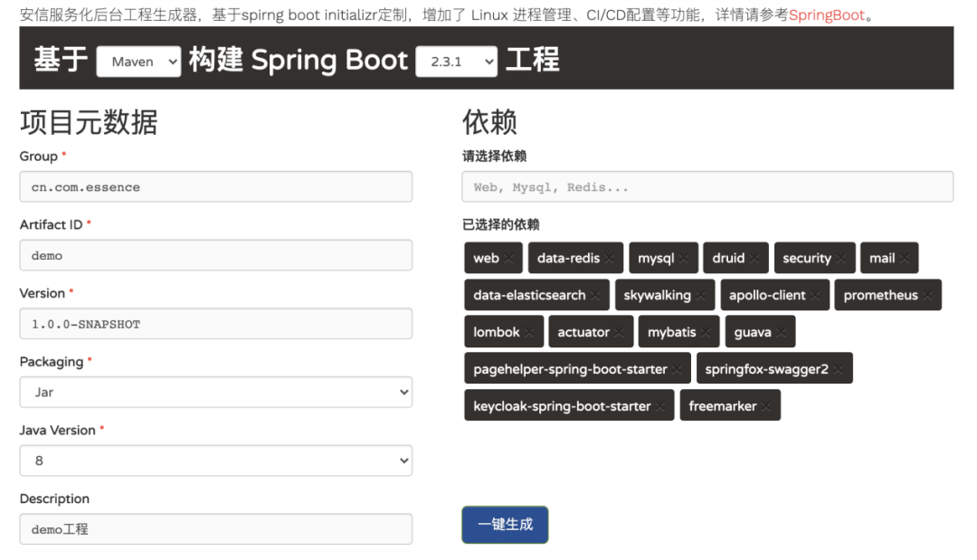The height and width of the screenshot is (560, 977).
Task: Open the Maven build tool dropdown
Action: 138,62
